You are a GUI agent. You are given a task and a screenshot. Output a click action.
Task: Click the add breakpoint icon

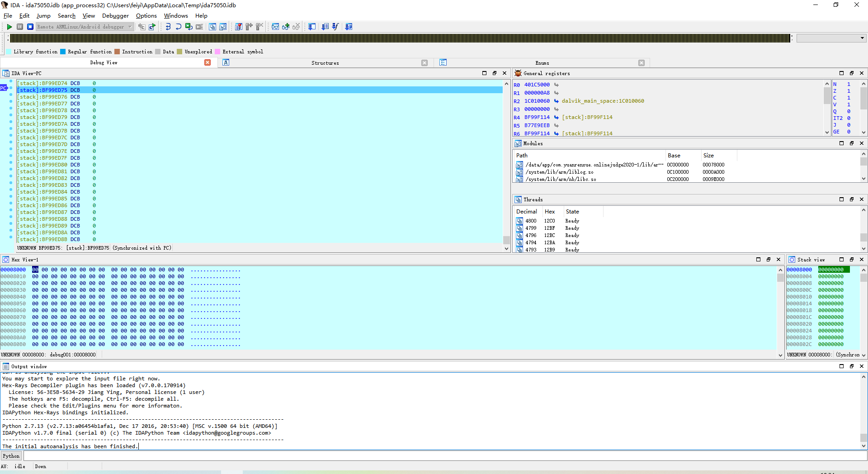249,27
